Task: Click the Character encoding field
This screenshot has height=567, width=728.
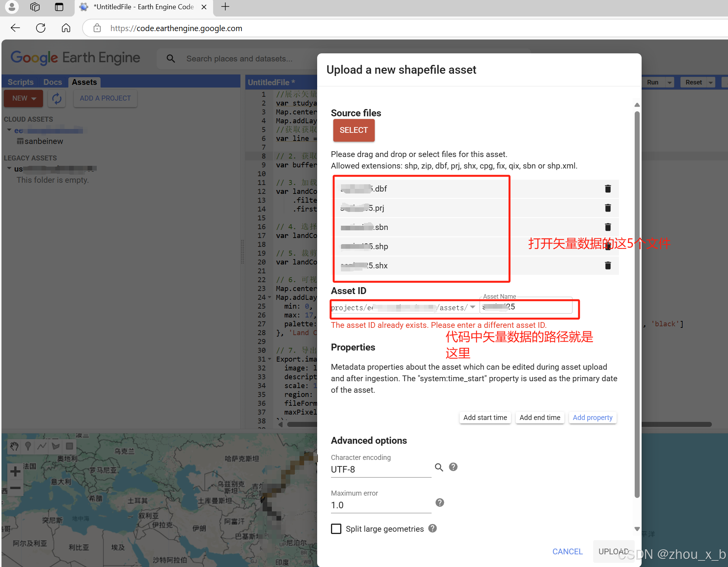Action: click(381, 469)
